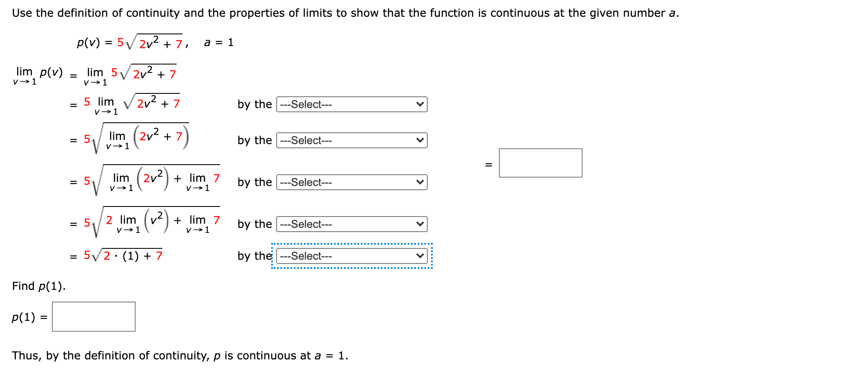The width and height of the screenshot is (868, 382).
Task: Click the chevron icon on the second ---Select--- dropdown
Action: (x=420, y=141)
